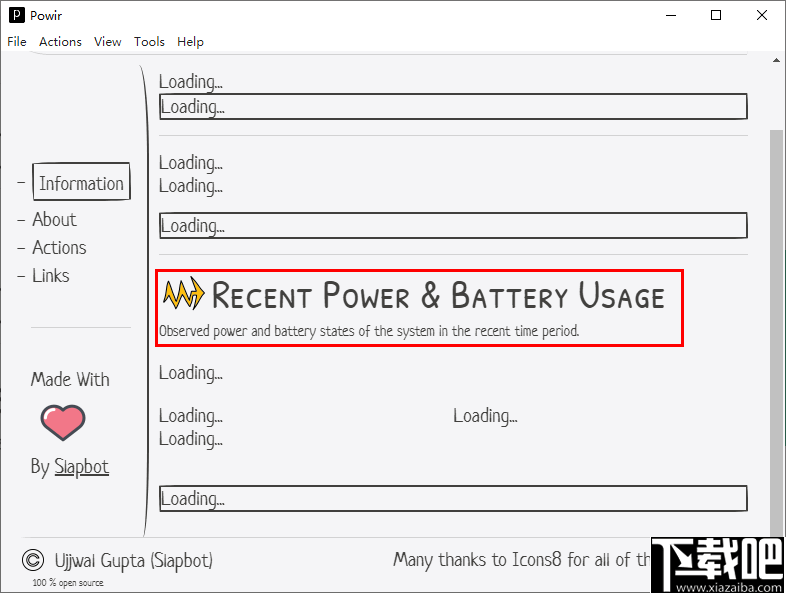Open the View menu
The width and height of the screenshot is (786, 593).
coord(107,42)
